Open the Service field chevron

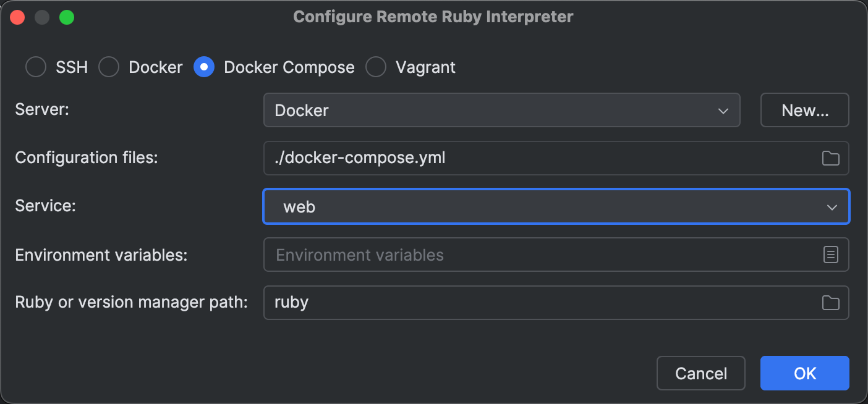pyautogui.click(x=833, y=206)
